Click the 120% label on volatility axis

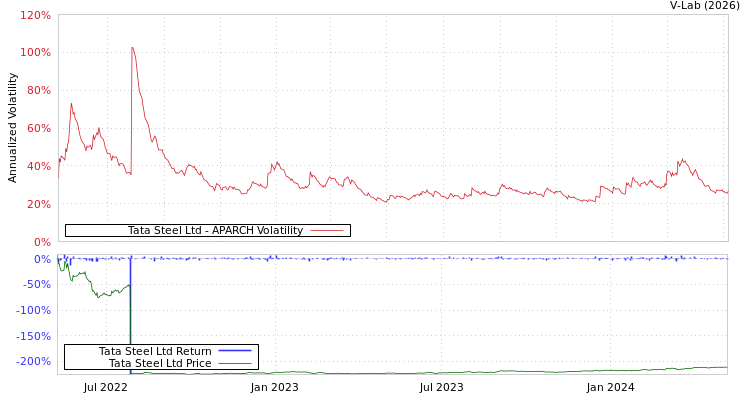tap(35, 16)
